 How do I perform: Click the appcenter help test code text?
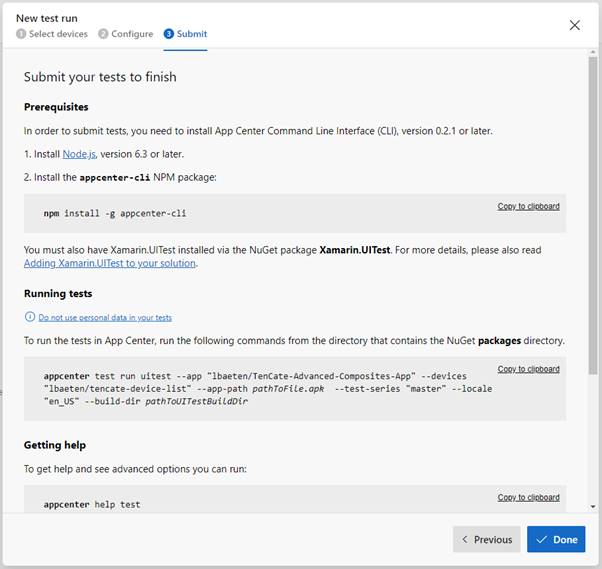[92, 504]
